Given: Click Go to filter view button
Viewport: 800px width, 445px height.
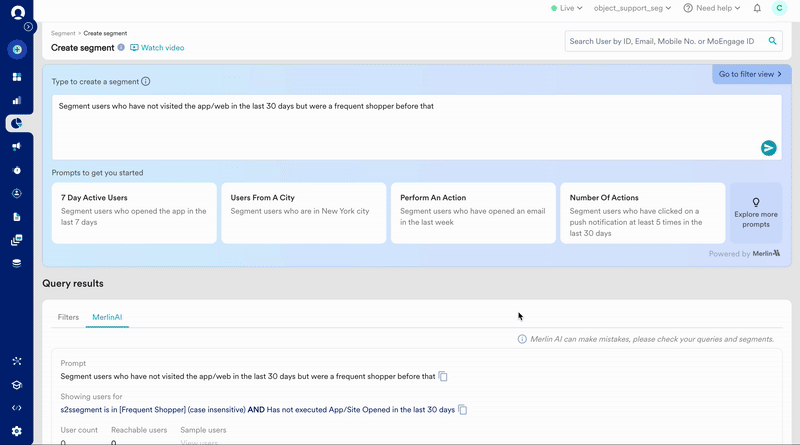Looking at the screenshot, I should click(x=751, y=74).
